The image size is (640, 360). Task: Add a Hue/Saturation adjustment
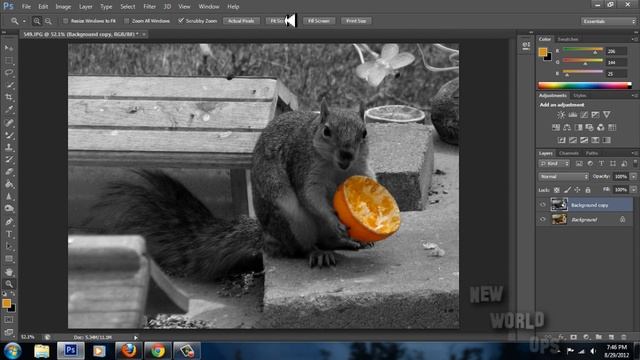pyautogui.click(x=556, y=127)
